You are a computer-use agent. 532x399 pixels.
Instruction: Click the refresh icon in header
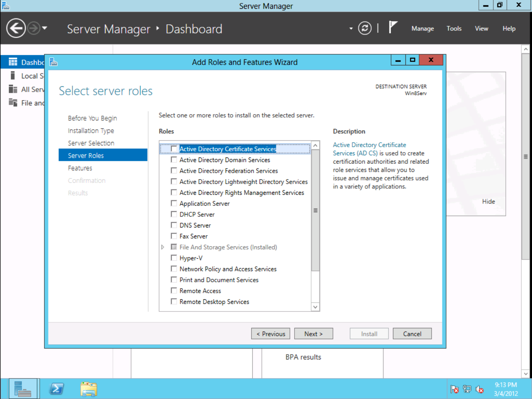click(x=365, y=29)
